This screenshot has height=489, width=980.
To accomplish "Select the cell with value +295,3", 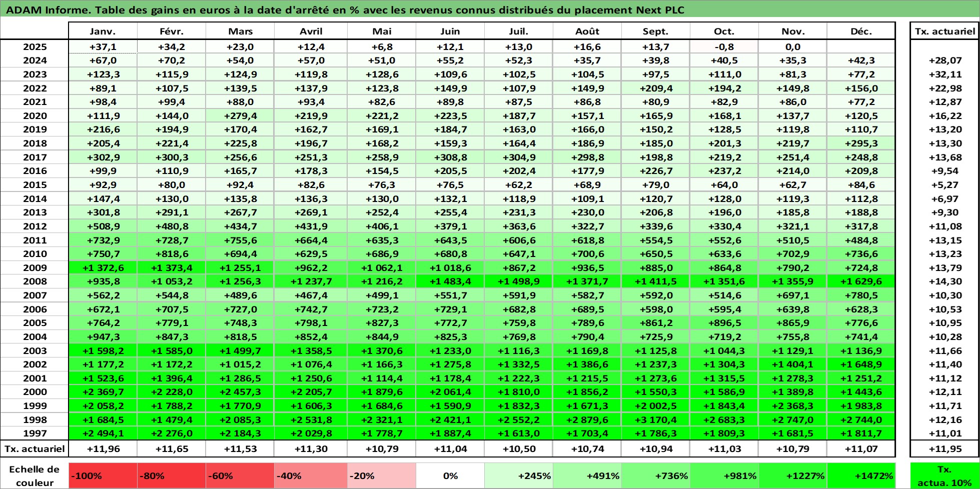I will (x=861, y=143).
